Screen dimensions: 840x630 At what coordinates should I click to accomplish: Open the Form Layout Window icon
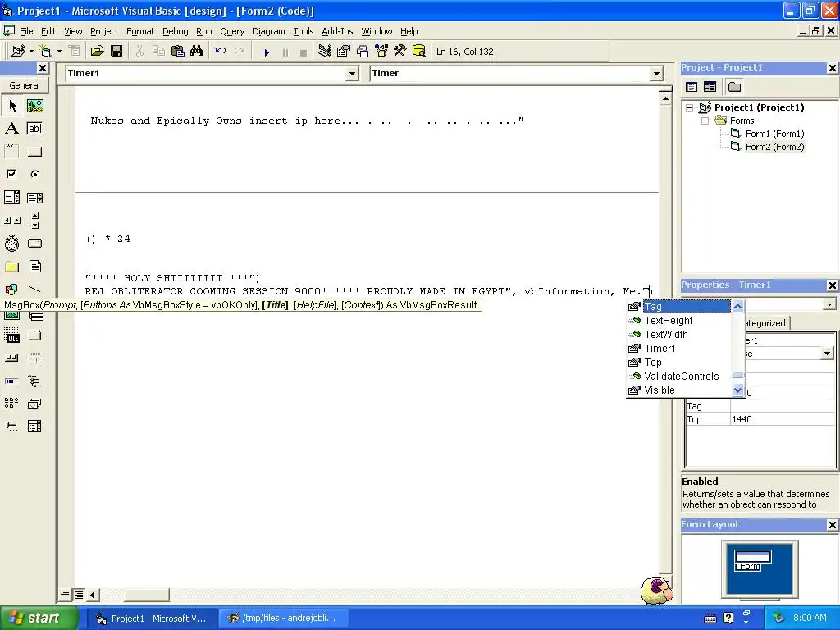pyautogui.click(x=363, y=52)
